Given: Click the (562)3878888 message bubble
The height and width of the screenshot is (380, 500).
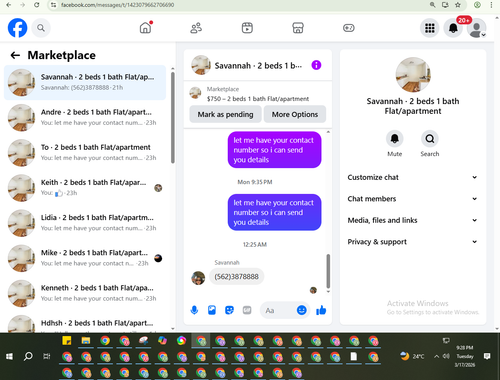Looking at the screenshot, I should tap(236, 276).
